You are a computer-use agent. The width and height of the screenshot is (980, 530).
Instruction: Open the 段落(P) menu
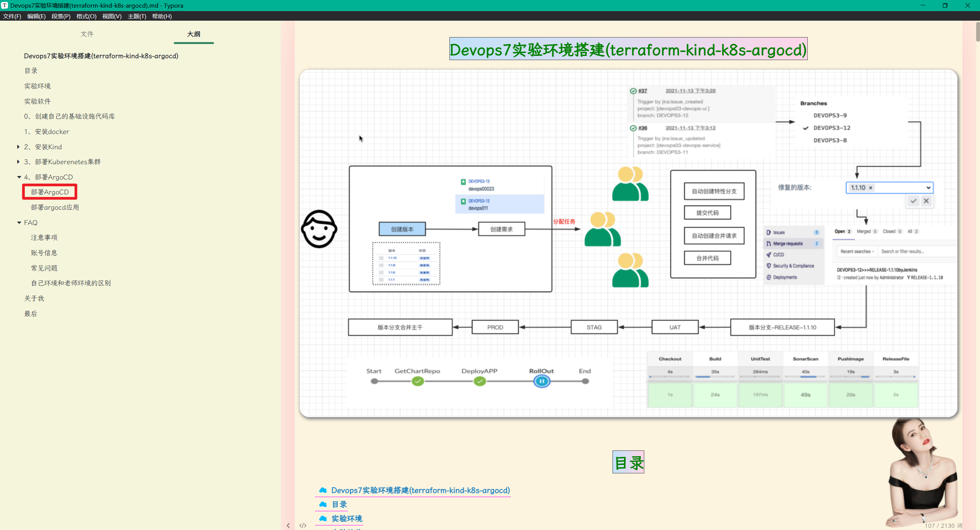[x=61, y=16]
